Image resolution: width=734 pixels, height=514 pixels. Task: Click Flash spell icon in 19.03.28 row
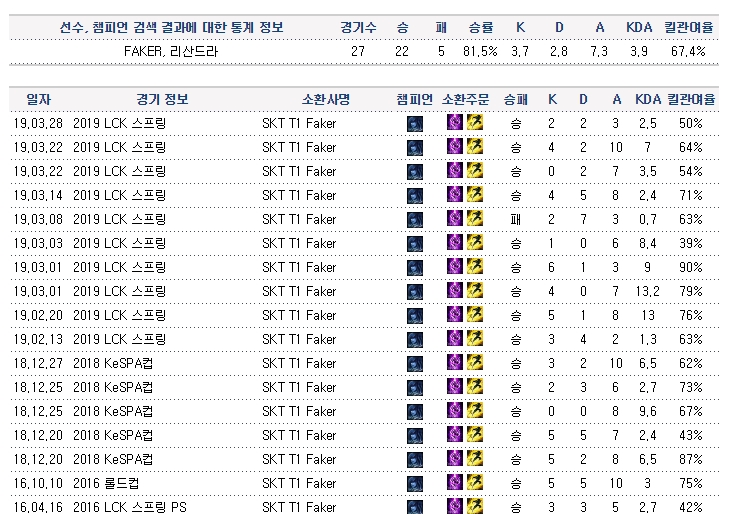click(x=474, y=122)
